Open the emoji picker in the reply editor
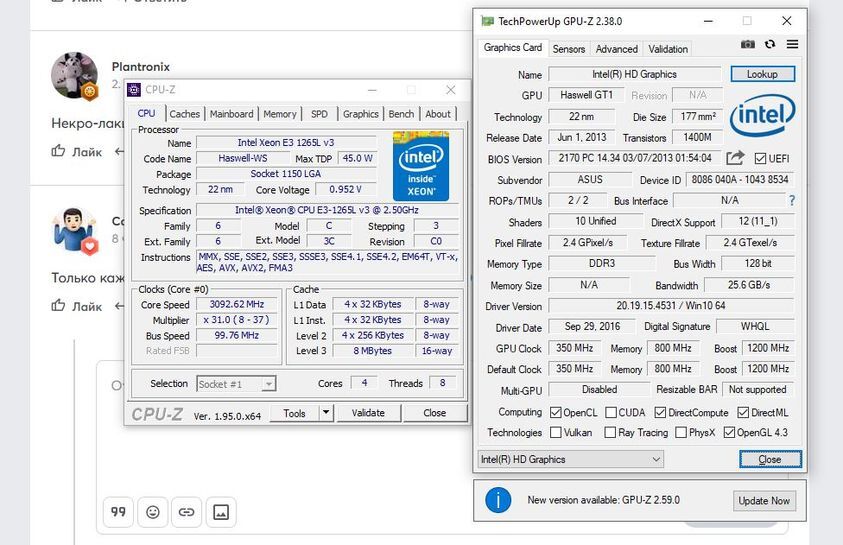Image resolution: width=843 pixels, height=545 pixels. 152,512
